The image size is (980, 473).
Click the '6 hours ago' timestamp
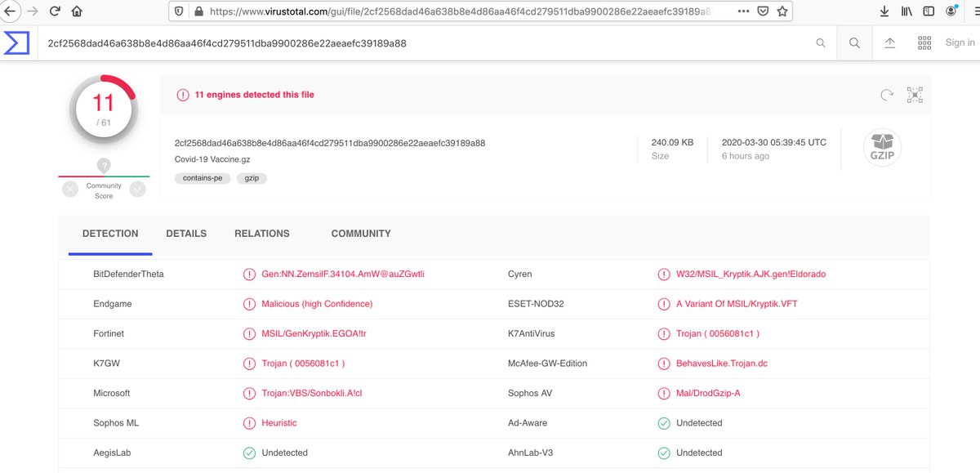[746, 156]
